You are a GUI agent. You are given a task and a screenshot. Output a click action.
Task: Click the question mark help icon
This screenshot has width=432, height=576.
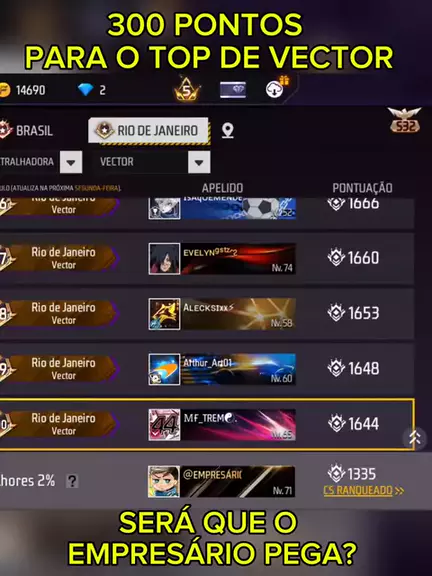pos(72,481)
